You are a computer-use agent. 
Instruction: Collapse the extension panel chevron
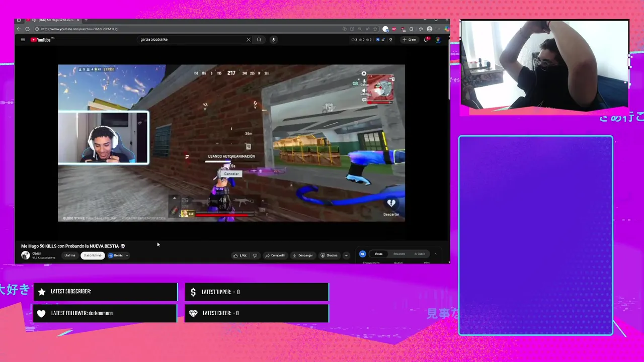(x=436, y=254)
